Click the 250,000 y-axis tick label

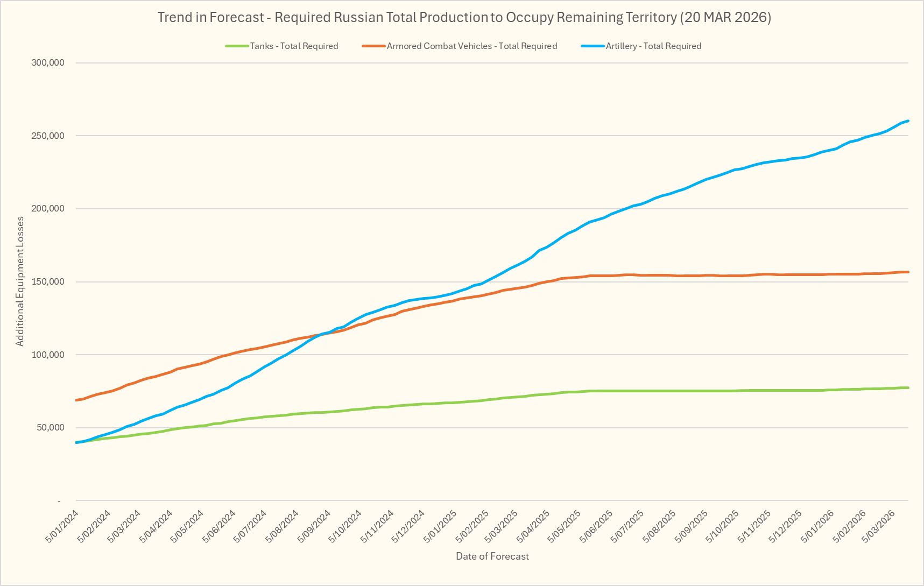pos(48,136)
